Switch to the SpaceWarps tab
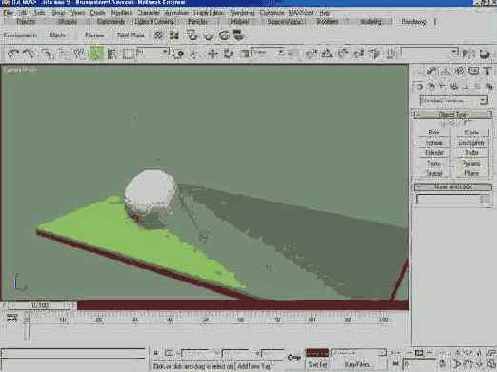This screenshot has width=497, height=372. pyautogui.click(x=285, y=22)
